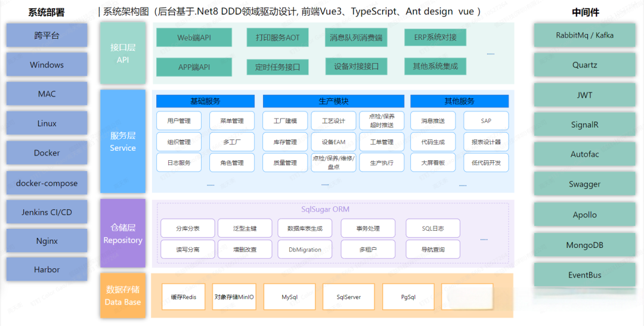Click the 库存管理 box
The height and width of the screenshot is (326, 644).
[x=285, y=142]
